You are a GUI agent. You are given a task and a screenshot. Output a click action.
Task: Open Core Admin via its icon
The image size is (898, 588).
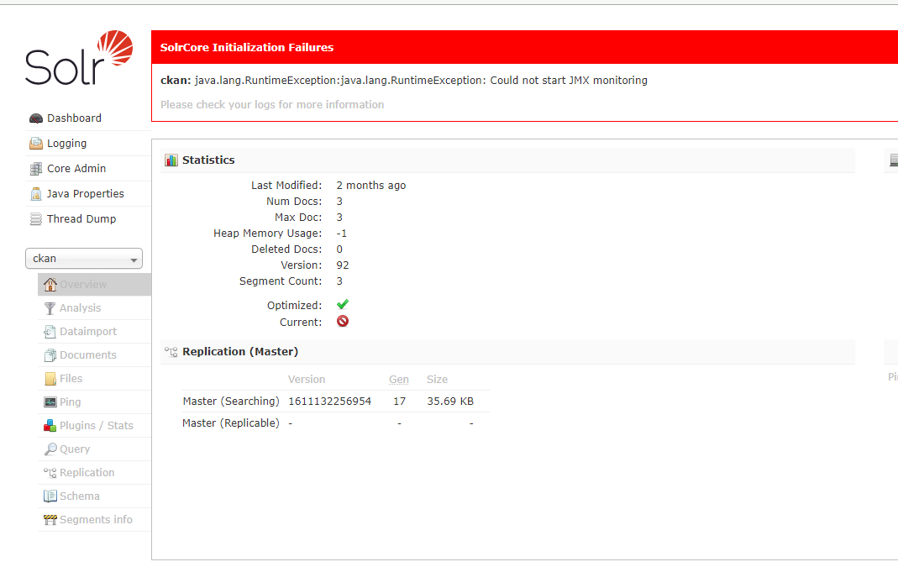[x=35, y=169]
